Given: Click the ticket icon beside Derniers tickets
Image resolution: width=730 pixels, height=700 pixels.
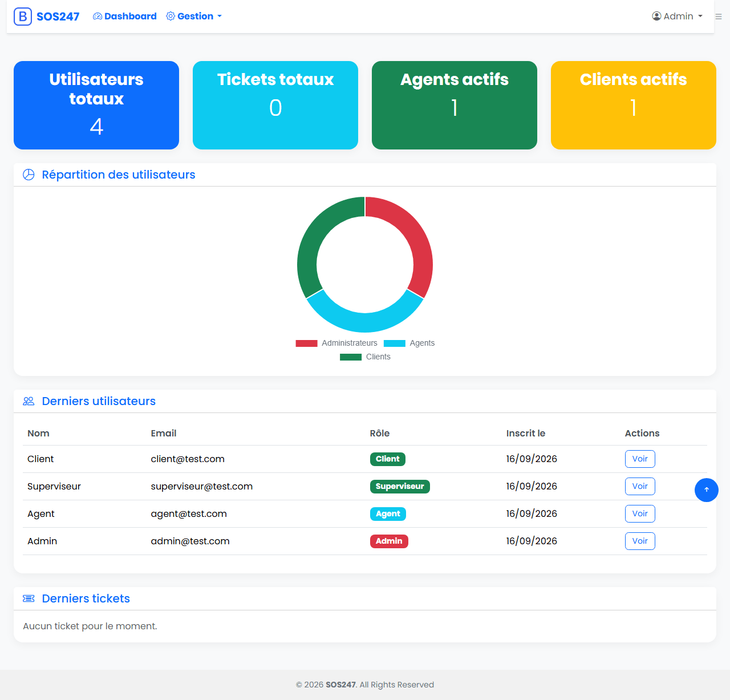Looking at the screenshot, I should coord(29,598).
